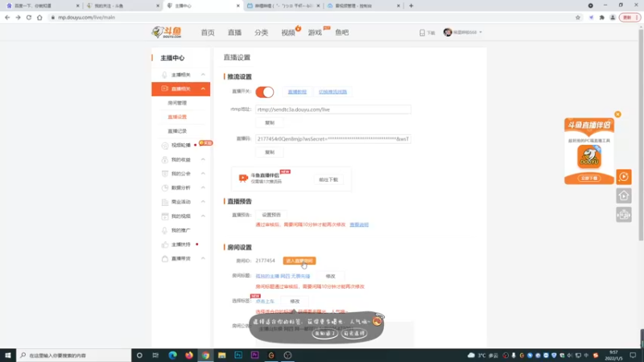Click the stream key 直播码 field

click(x=332, y=138)
